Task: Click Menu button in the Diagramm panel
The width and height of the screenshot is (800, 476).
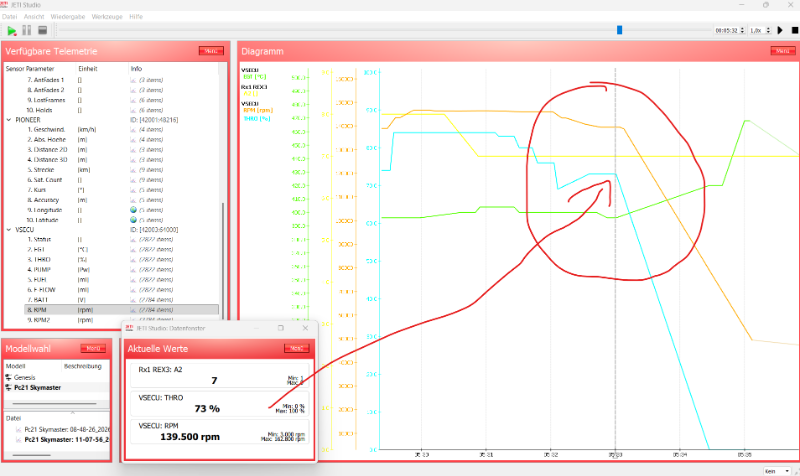Action: (x=783, y=51)
